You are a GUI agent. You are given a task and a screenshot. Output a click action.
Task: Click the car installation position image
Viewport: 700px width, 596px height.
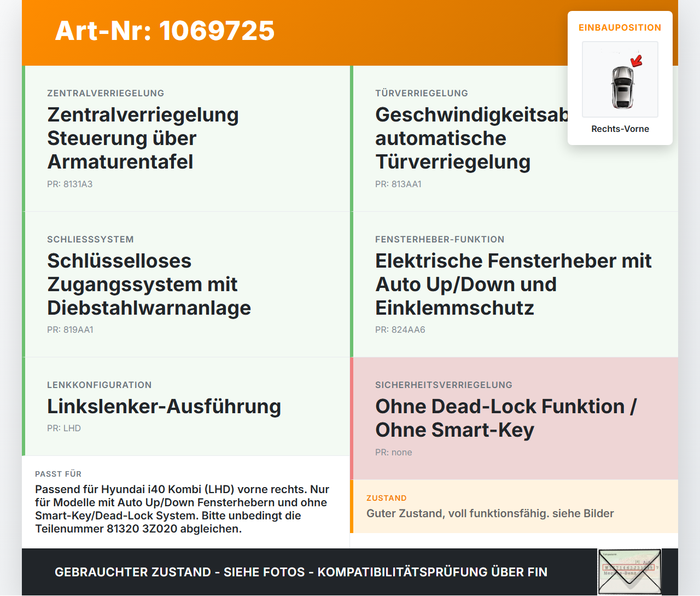point(620,79)
